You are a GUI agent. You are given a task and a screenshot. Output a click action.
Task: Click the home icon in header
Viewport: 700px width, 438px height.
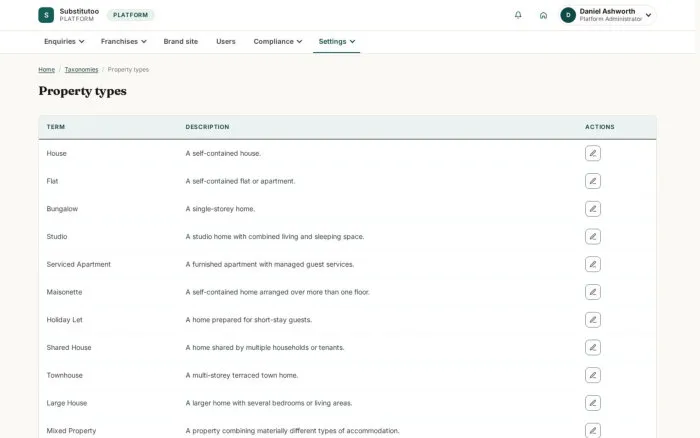(x=543, y=15)
